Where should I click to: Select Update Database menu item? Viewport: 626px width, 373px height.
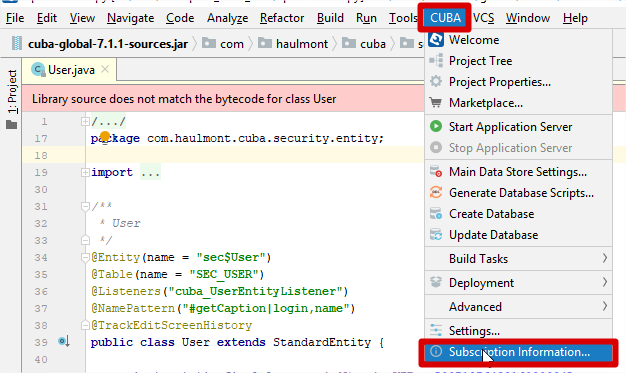(518, 235)
